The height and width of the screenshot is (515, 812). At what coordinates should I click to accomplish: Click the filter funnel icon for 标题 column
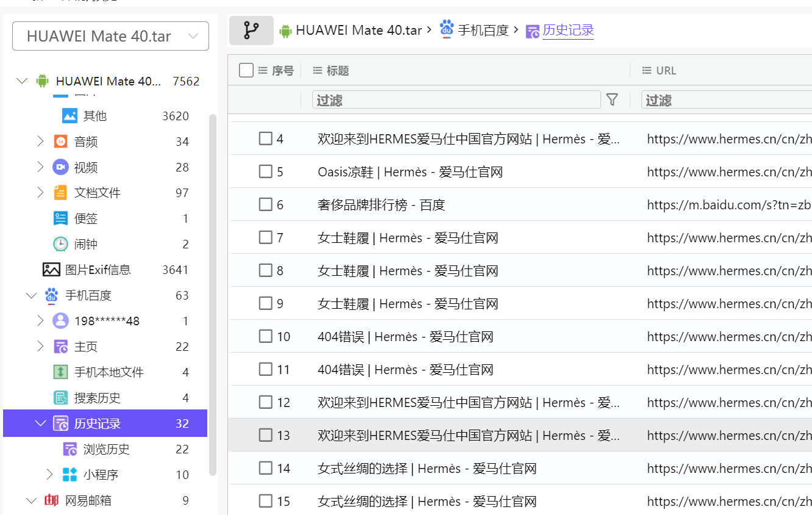tap(612, 99)
